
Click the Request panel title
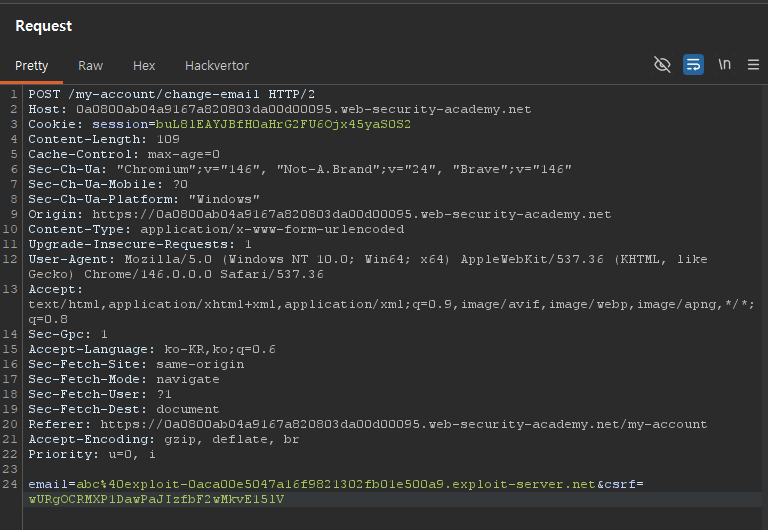43,26
